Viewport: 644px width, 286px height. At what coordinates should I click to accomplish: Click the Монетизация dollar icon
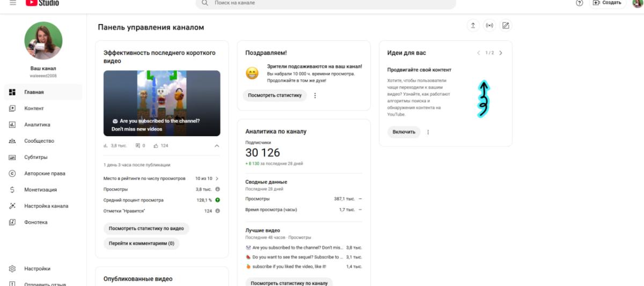[12, 189]
